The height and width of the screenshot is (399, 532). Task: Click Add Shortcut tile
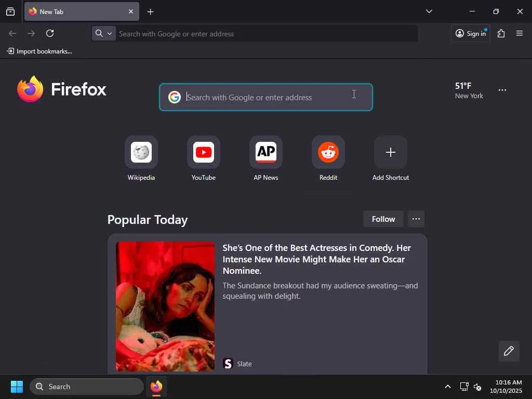point(391,159)
